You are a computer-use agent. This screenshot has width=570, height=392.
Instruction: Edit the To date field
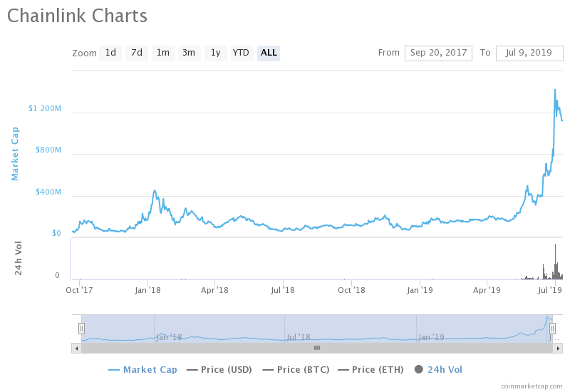coord(529,53)
